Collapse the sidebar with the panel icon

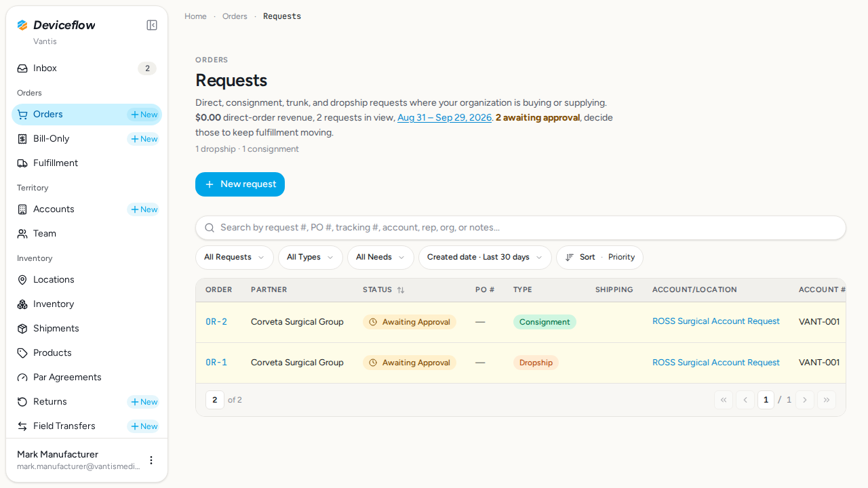[x=152, y=25]
